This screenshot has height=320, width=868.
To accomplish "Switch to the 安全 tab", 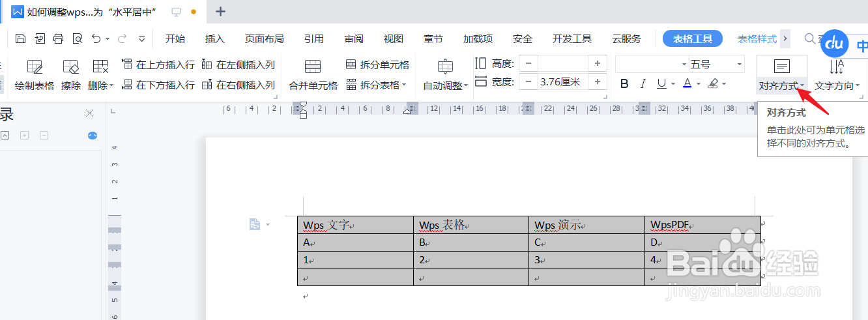I will click(x=523, y=39).
